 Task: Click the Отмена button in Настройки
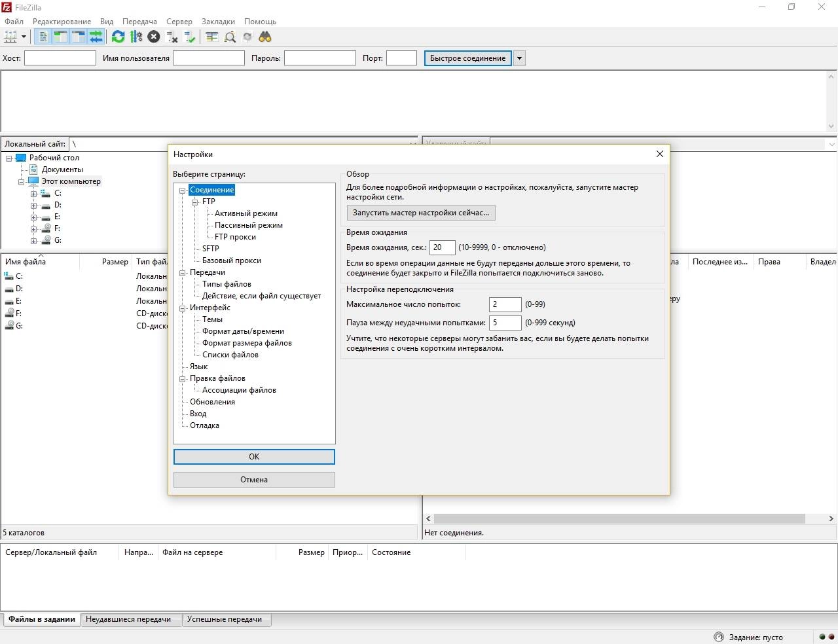(254, 480)
